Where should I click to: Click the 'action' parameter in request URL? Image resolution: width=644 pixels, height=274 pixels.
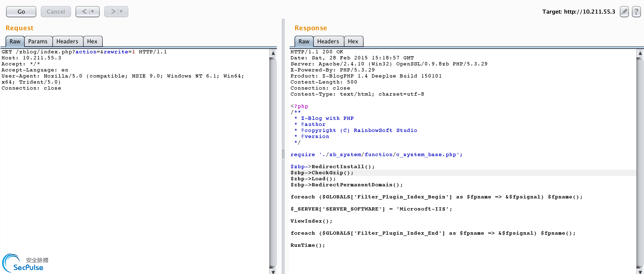point(86,52)
